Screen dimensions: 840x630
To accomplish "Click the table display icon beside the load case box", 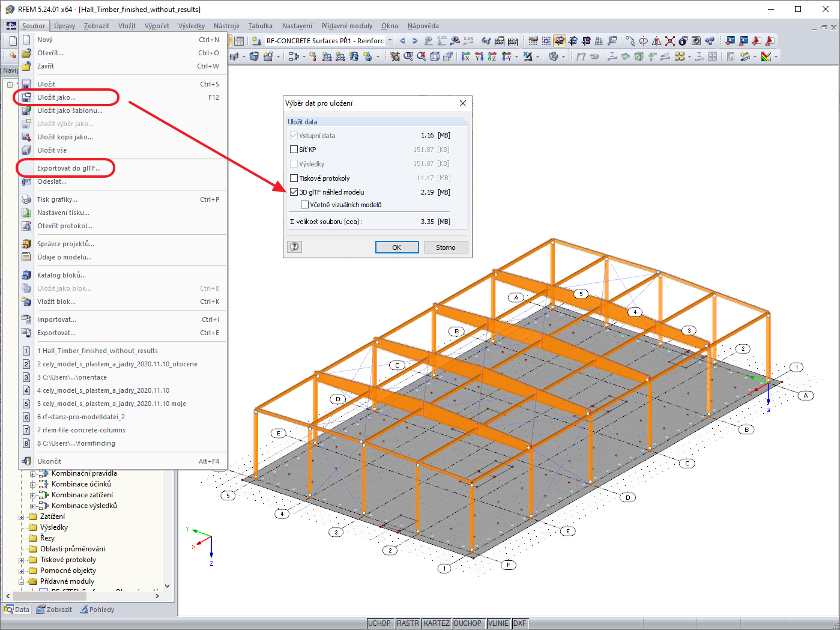I will point(239,41).
